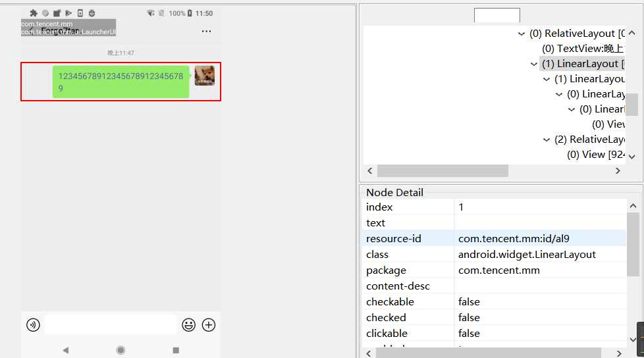Image resolution: width=644 pixels, height=358 pixels.
Task: Tap the Android back navigation triangle
Action: pos(66,350)
